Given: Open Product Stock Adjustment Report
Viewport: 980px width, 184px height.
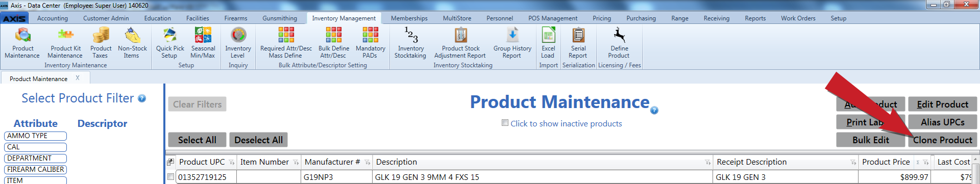Looking at the screenshot, I should (460, 43).
